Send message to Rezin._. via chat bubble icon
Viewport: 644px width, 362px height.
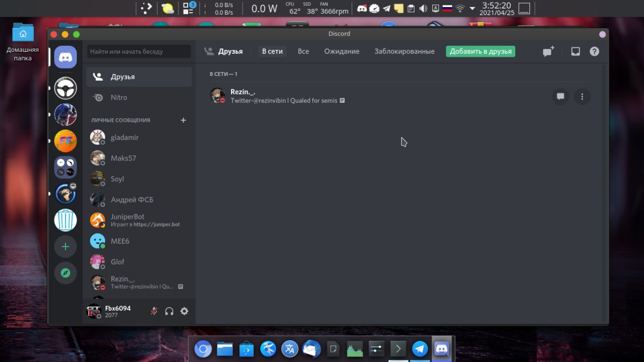pyautogui.click(x=560, y=97)
